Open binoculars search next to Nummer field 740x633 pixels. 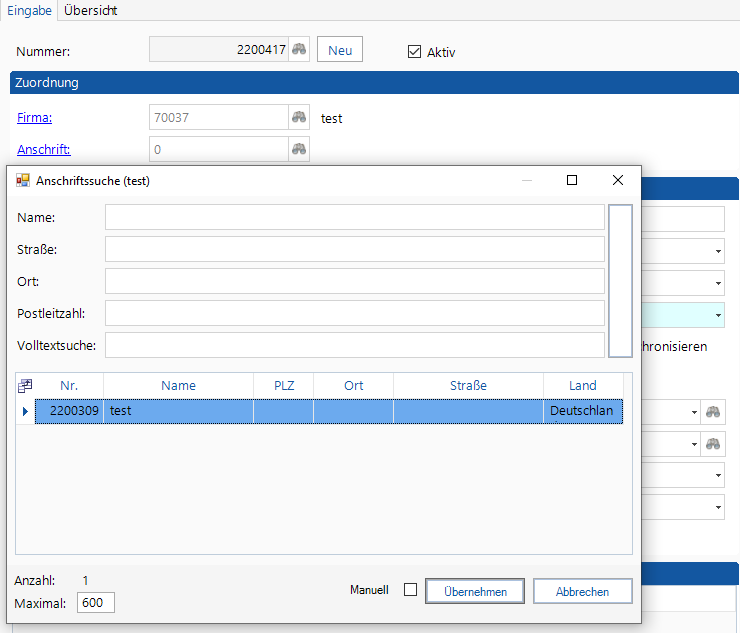299,49
